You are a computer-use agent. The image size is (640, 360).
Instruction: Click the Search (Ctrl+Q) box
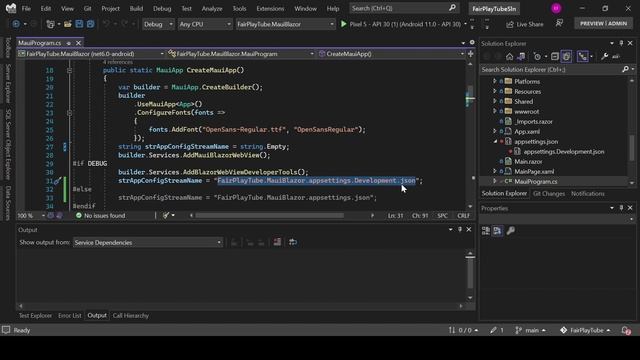tap(404, 8)
